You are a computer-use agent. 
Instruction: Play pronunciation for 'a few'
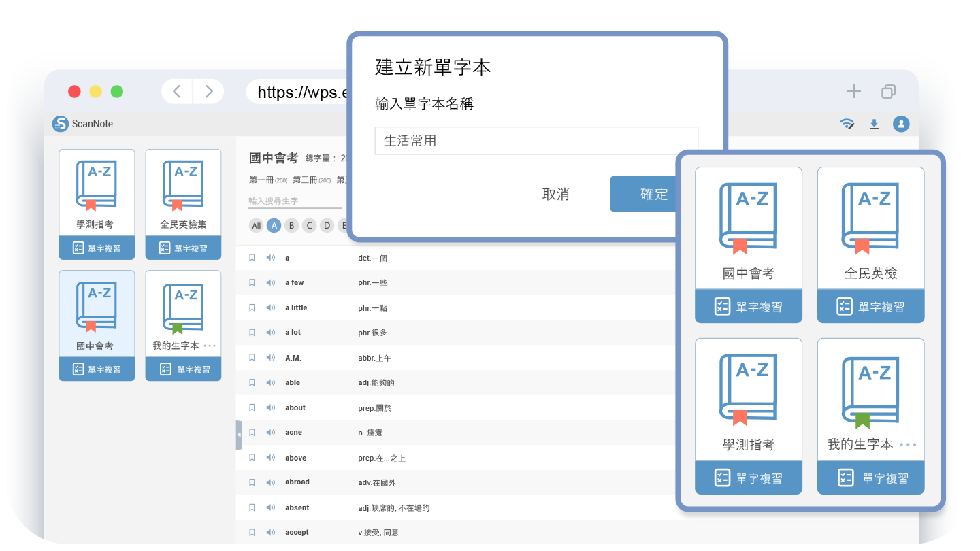271,282
